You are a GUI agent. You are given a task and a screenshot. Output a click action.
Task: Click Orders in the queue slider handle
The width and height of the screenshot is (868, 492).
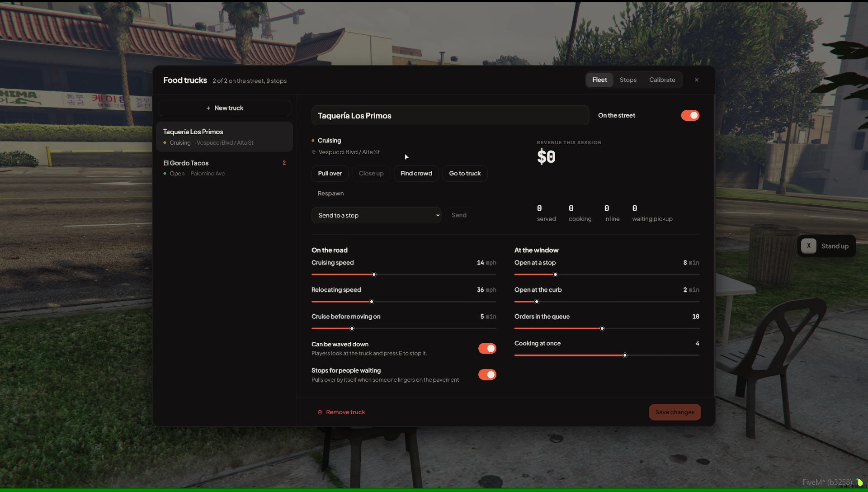click(x=602, y=329)
